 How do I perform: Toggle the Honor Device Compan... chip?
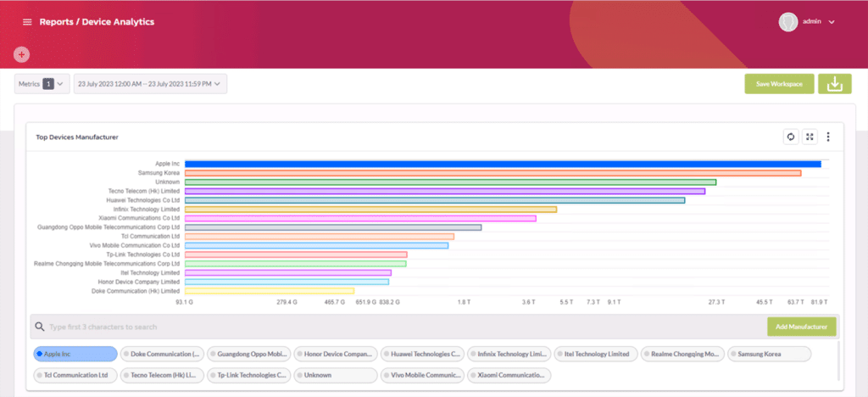pos(336,354)
